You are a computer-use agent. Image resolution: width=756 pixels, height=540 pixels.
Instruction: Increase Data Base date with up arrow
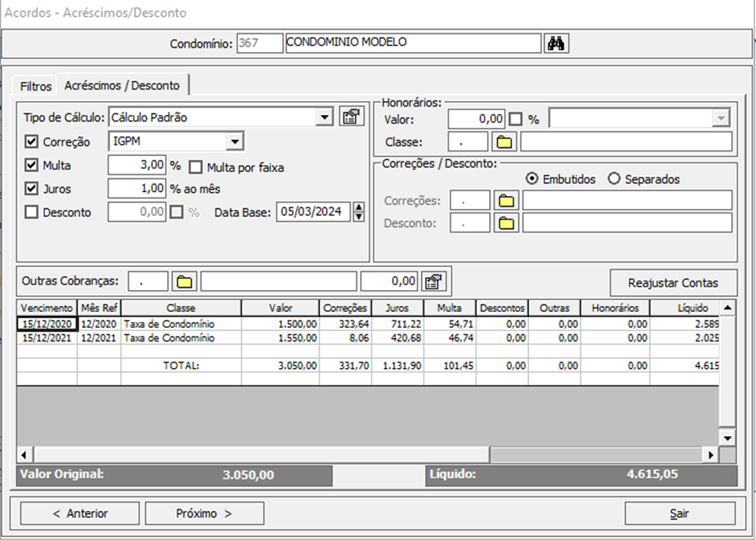click(x=359, y=207)
